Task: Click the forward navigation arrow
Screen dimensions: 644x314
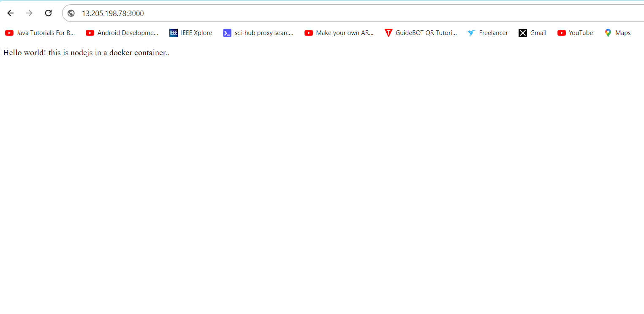Action: 29,13
